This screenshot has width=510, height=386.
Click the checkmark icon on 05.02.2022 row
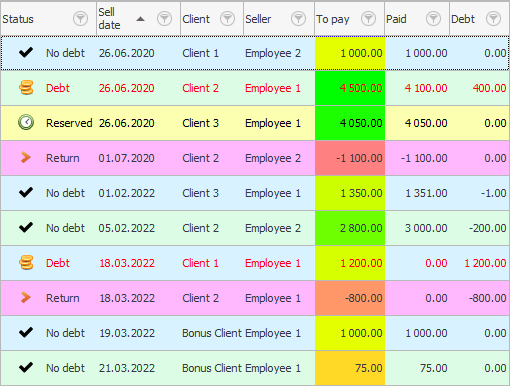tap(26, 227)
